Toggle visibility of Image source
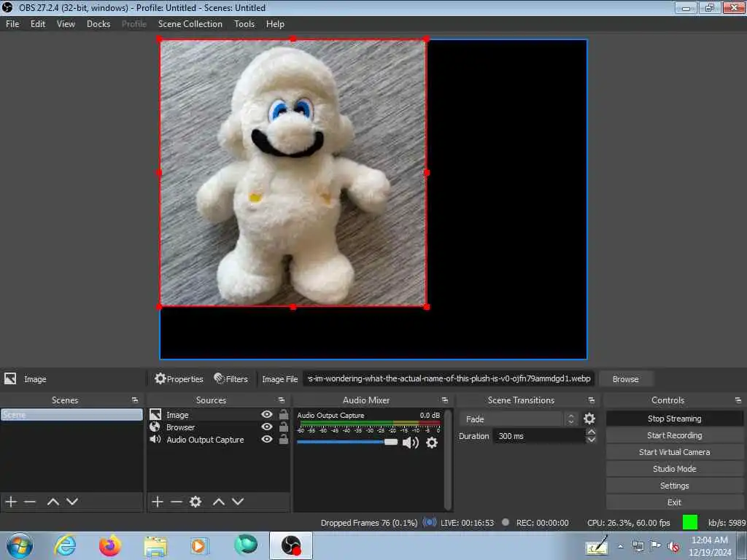Image resolution: width=747 pixels, height=560 pixels. point(267,414)
